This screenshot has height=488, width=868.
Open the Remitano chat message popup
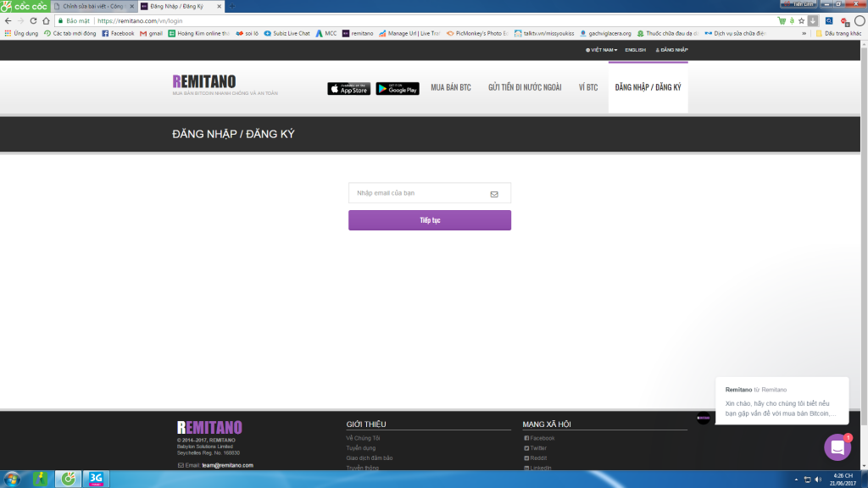pyautogui.click(x=782, y=401)
